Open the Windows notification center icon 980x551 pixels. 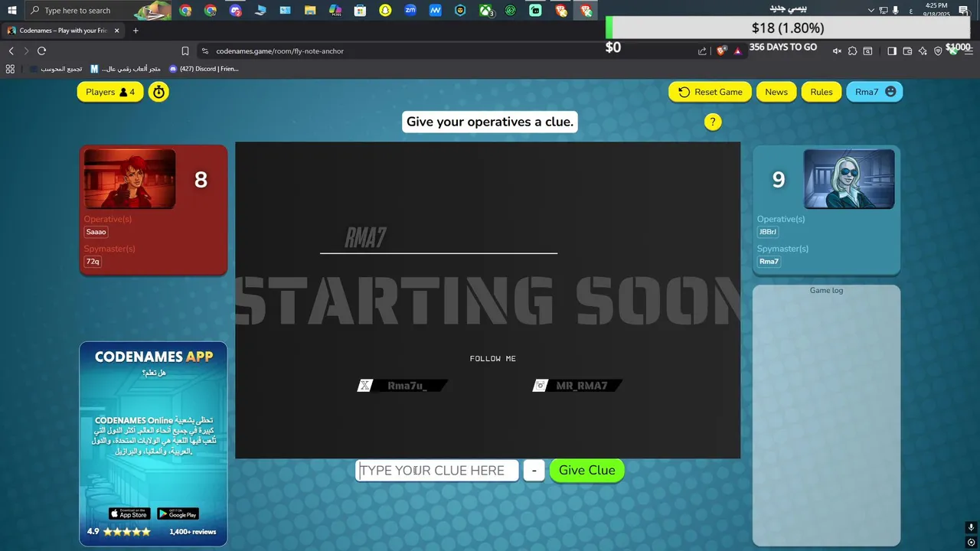(963, 10)
